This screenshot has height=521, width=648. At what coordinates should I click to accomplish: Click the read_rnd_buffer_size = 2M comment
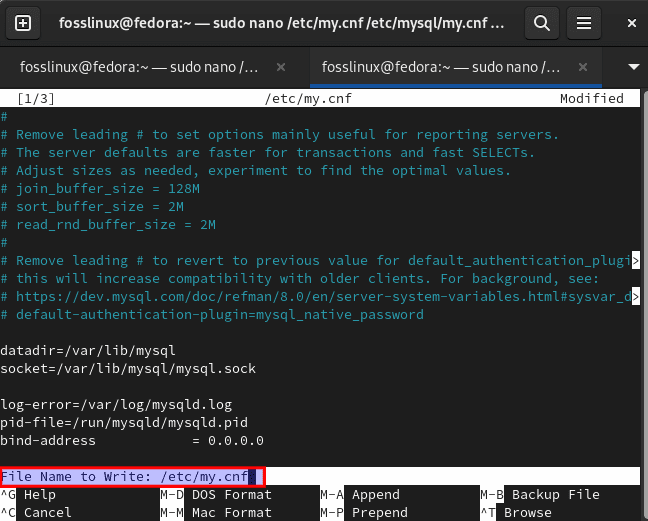pos(108,224)
